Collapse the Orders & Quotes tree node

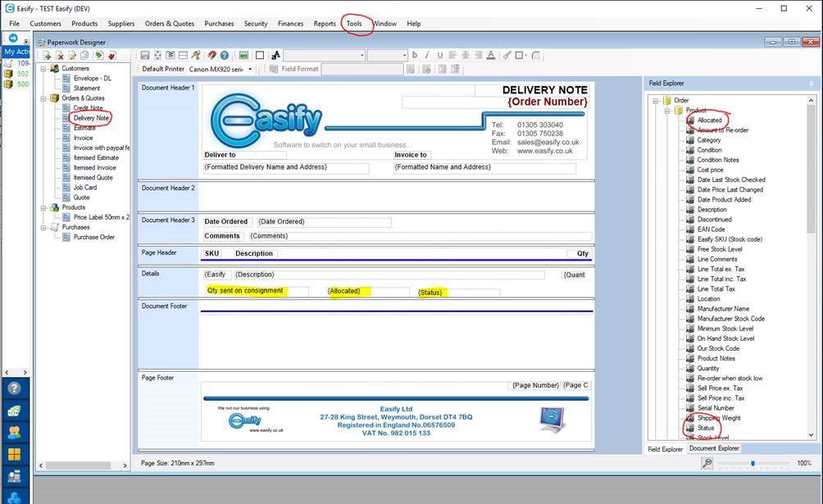tap(44, 98)
